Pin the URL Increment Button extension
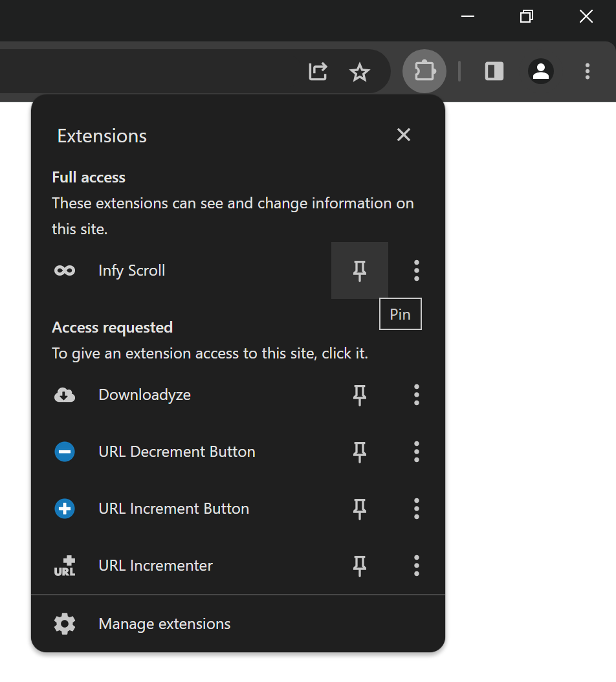The width and height of the screenshot is (616, 682). click(359, 509)
